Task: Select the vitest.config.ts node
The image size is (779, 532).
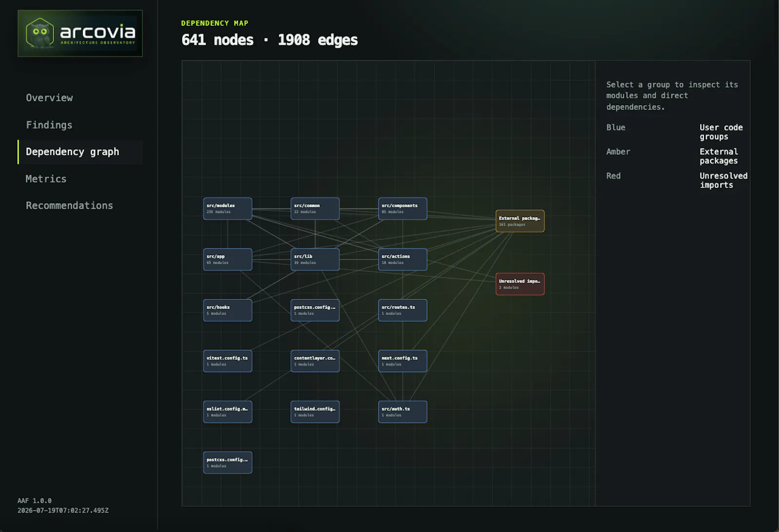Action: pyautogui.click(x=228, y=361)
